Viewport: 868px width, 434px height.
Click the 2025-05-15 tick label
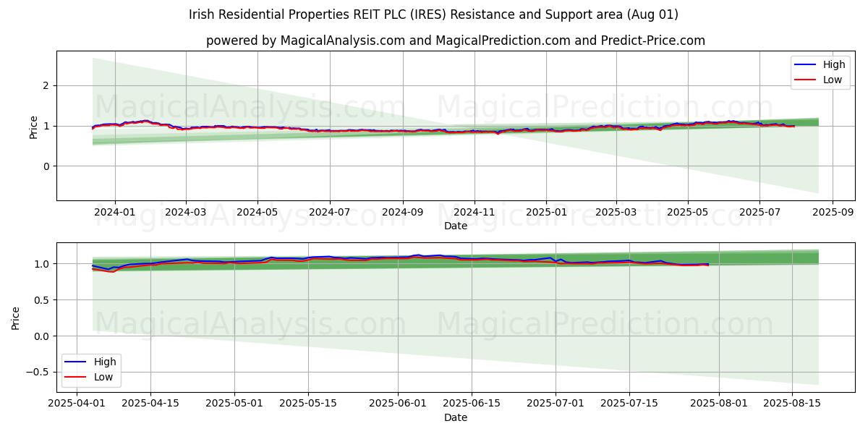pyautogui.click(x=308, y=404)
